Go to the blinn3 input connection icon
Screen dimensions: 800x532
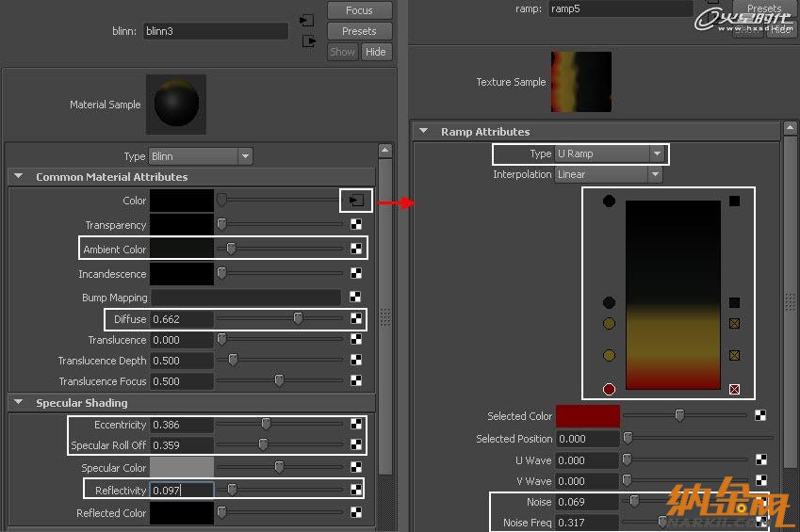pyautogui.click(x=306, y=21)
